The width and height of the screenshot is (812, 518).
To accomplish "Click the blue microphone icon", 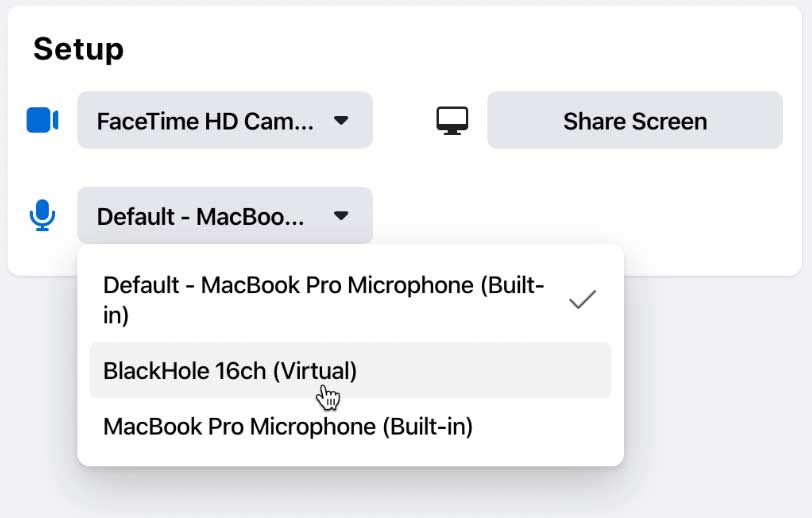I will tap(42, 215).
